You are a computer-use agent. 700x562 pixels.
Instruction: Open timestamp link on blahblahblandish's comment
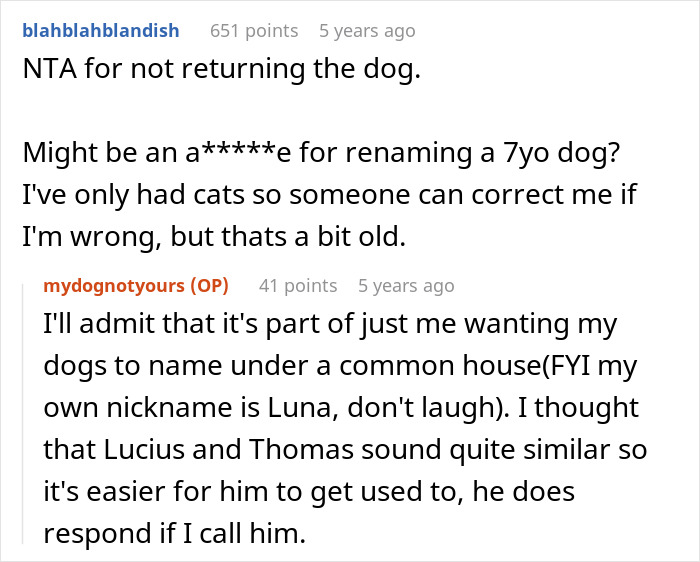click(x=367, y=31)
